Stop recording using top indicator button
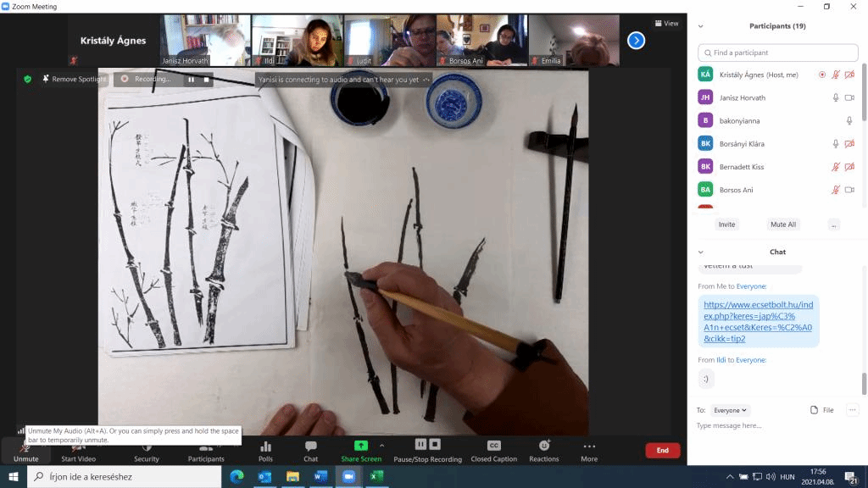 207,80
